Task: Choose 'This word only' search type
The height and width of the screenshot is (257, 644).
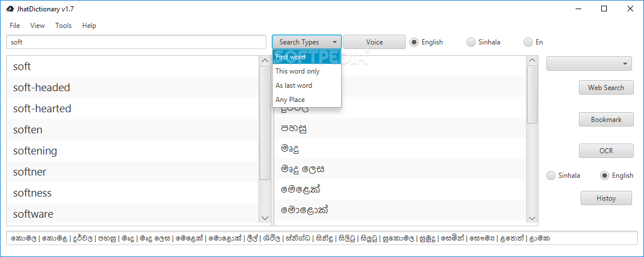Action: pos(307,71)
